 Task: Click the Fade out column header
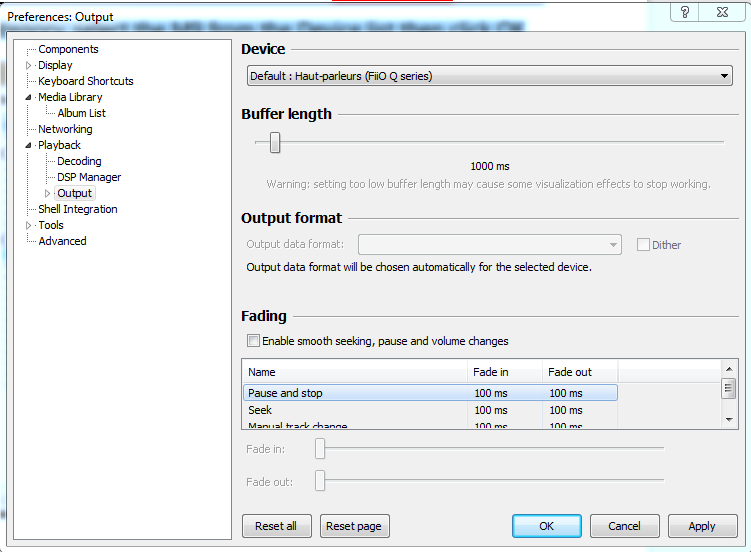[x=580, y=372]
